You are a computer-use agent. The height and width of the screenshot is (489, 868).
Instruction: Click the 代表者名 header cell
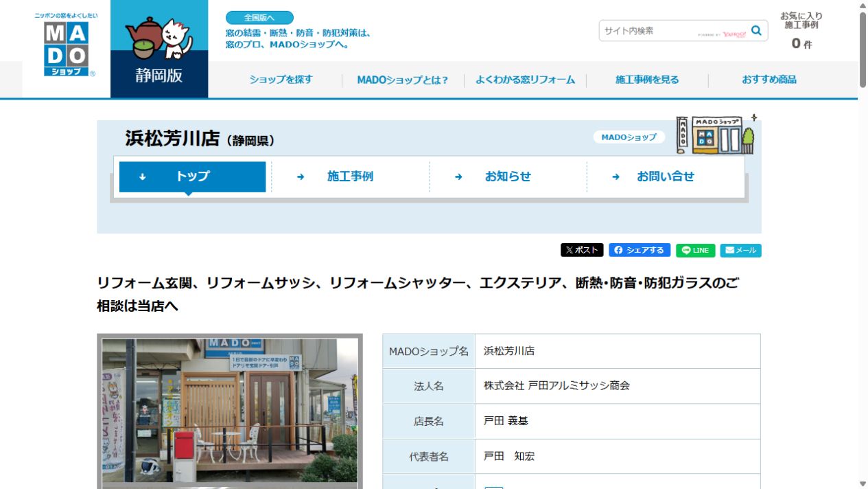[x=429, y=457]
